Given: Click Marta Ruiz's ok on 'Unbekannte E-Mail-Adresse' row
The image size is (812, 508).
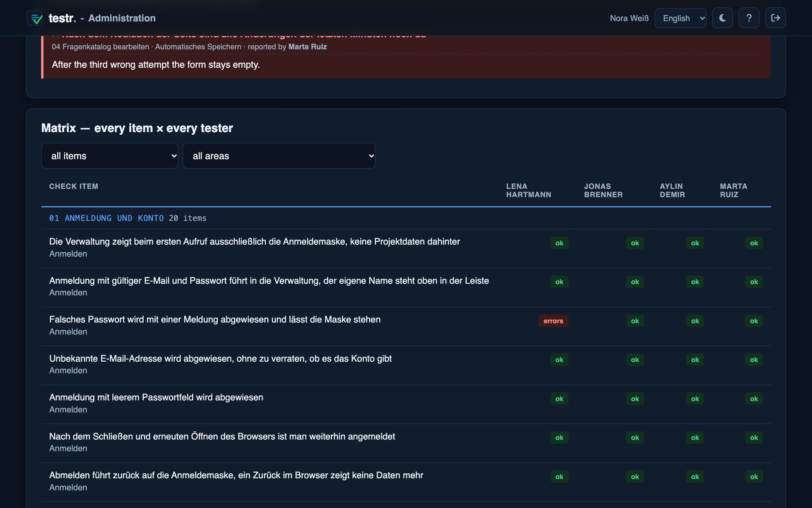Looking at the screenshot, I should [754, 360].
